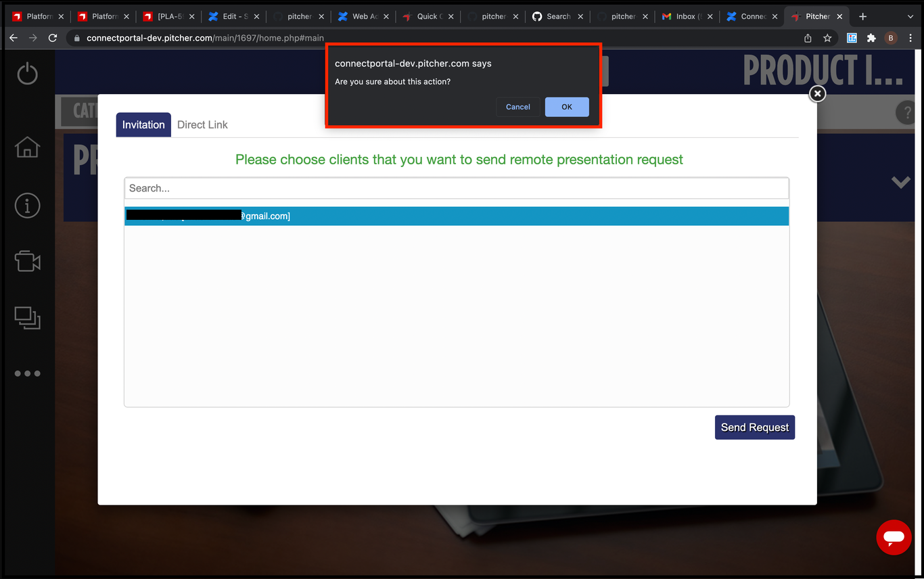
Task: Click the client Search input field
Action: (457, 188)
